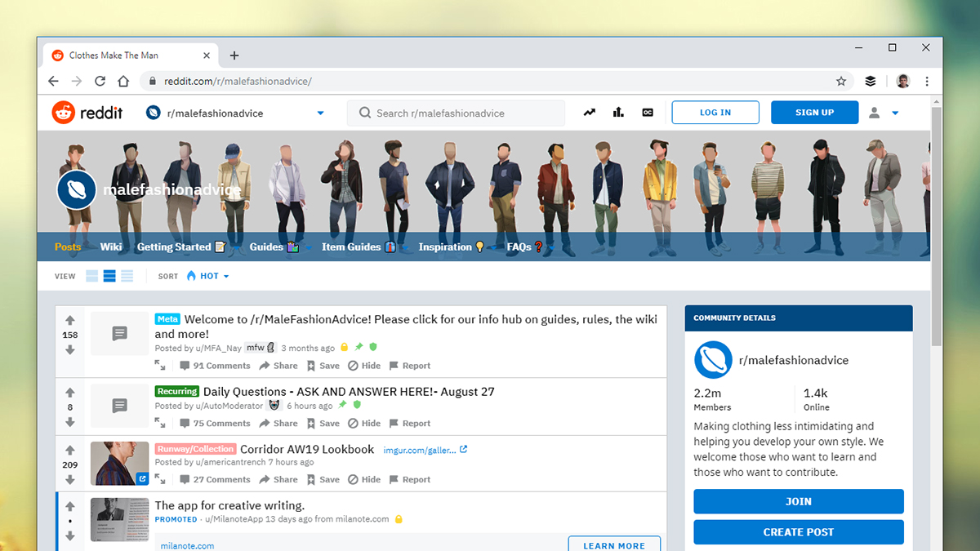Select the Posts tab

(68, 247)
